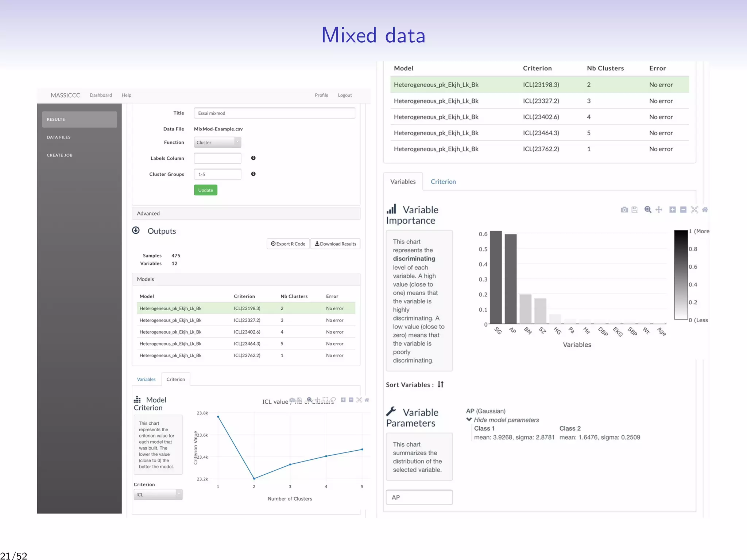747x560 pixels.
Task: Click the Export R Code button
Action: [x=288, y=244]
